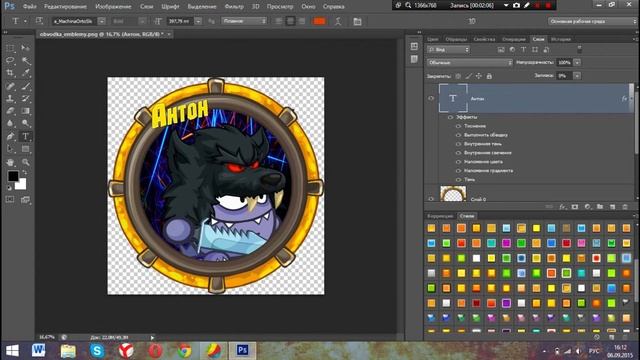Open workspace switcher dropdown
Viewport: 640px width, 360px height.
point(592,21)
